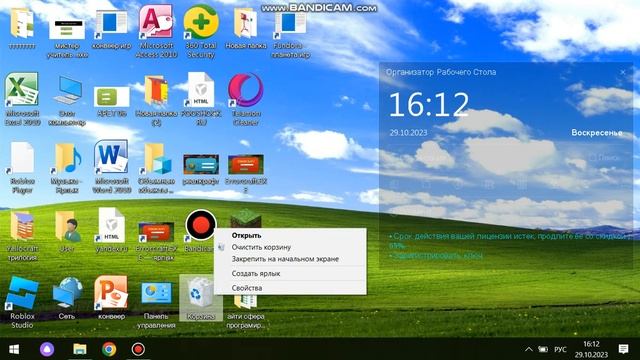640x360 pixels.
Task: Select the Корзина recycle bin icon
Action: (200, 297)
